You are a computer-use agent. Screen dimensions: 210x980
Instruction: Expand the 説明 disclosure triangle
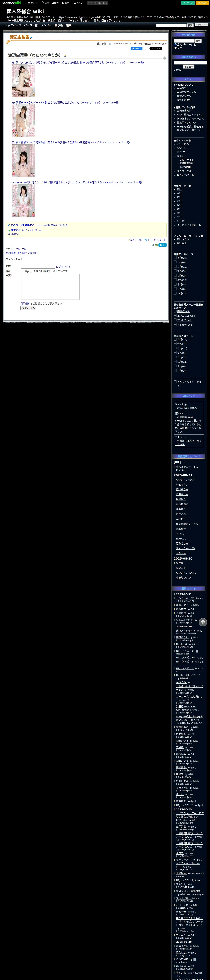(x=175, y=70)
